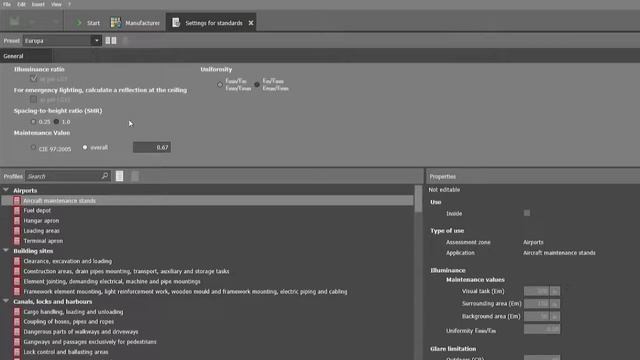The height and width of the screenshot is (360, 640).
Task: Click the profiles list vertical scrollbar thumb
Action: (418, 199)
